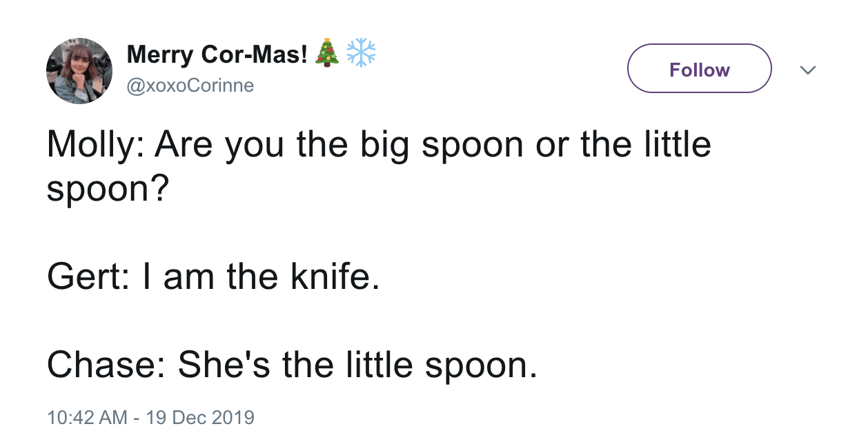The height and width of the screenshot is (442, 868).
Task: Expand tweet options chevron next to Follow
Action: [x=807, y=70]
